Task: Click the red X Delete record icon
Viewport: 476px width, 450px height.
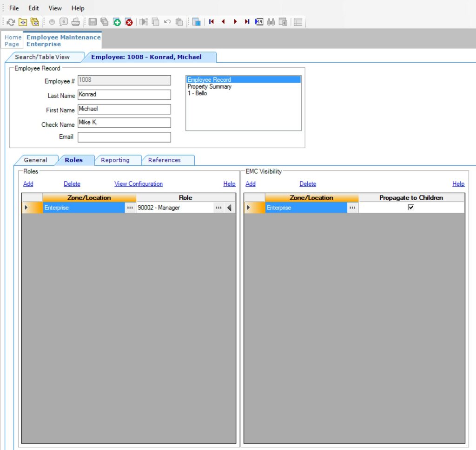Action: [129, 22]
